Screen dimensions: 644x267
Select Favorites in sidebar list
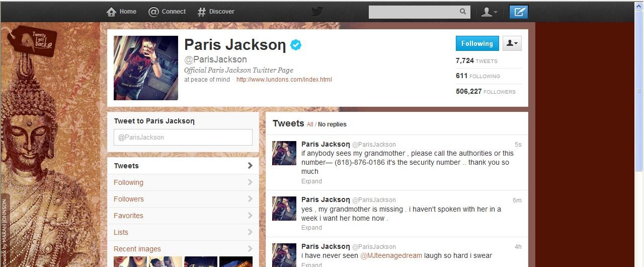tap(183, 216)
